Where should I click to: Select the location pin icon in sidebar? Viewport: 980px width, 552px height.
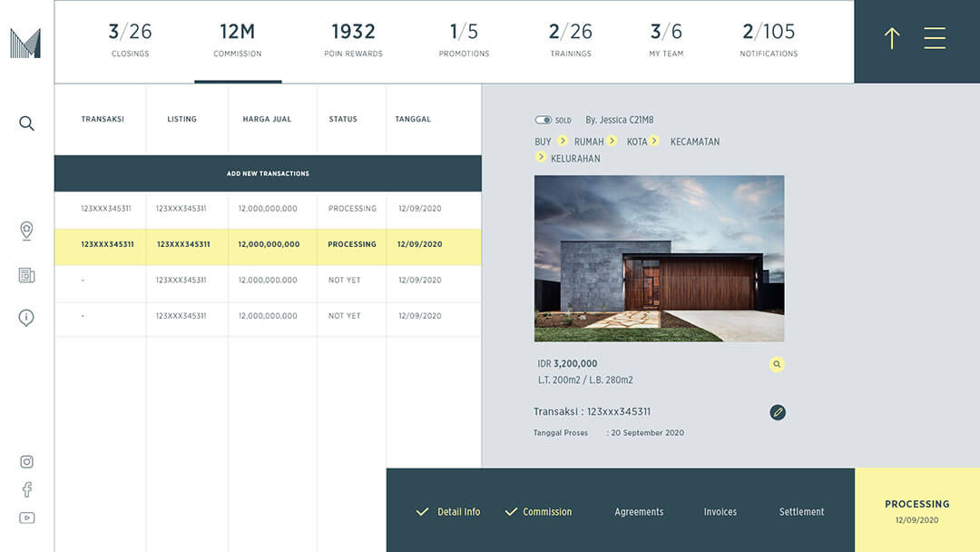[26, 232]
